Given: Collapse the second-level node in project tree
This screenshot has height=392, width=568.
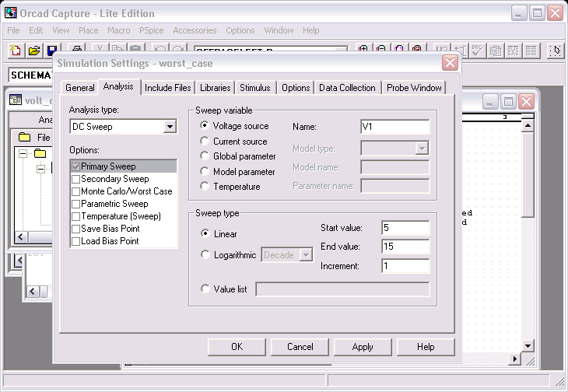Looking at the screenshot, I should [41, 169].
